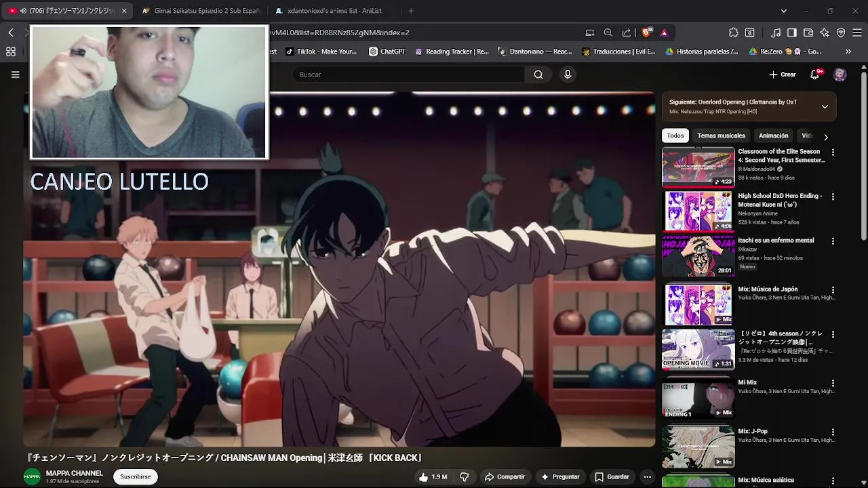868x488 pixels.
Task: Click the Brave Rewards triangle icon
Action: (x=664, y=33)
